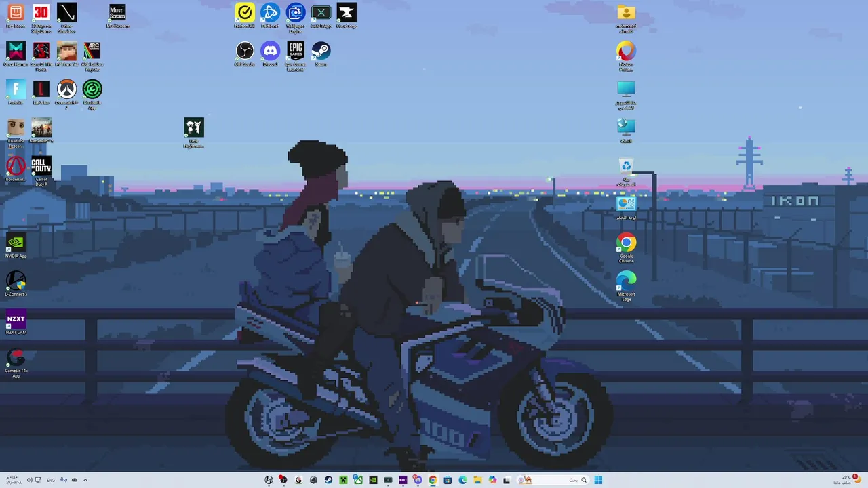The image size is (868, 488).
Task: Launch the Once Human desktop shortcut
Action: tap(16, 54)
